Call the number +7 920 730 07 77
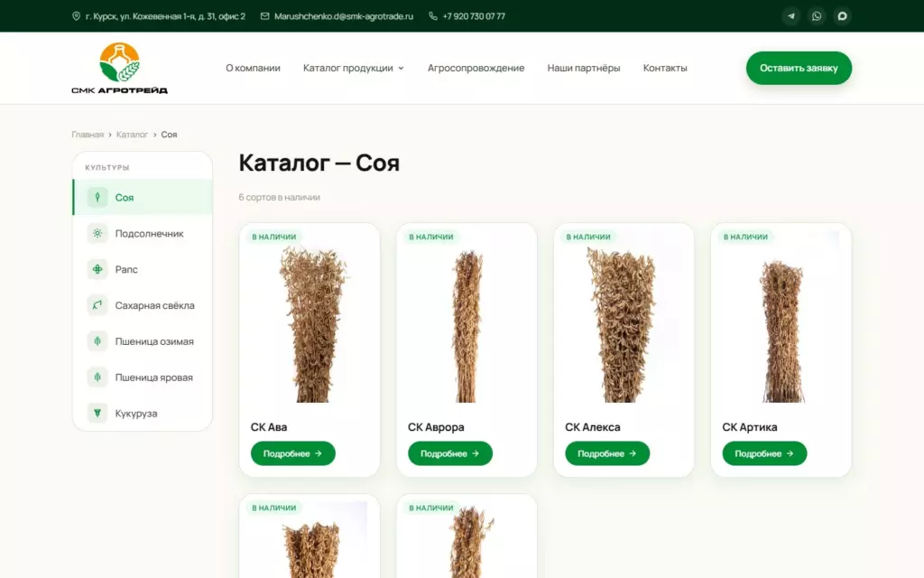 [474, 16]
